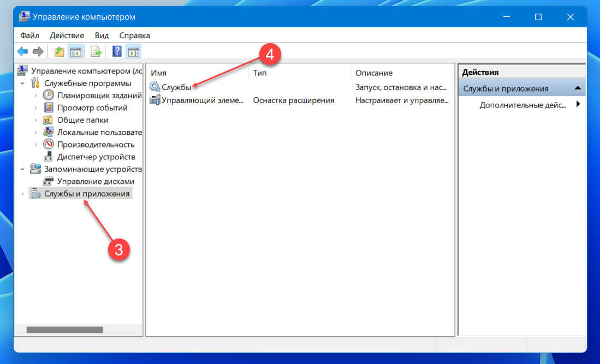
Task: Click the description Запуск, остановка и нас...
Action: [x=401, y=87]
